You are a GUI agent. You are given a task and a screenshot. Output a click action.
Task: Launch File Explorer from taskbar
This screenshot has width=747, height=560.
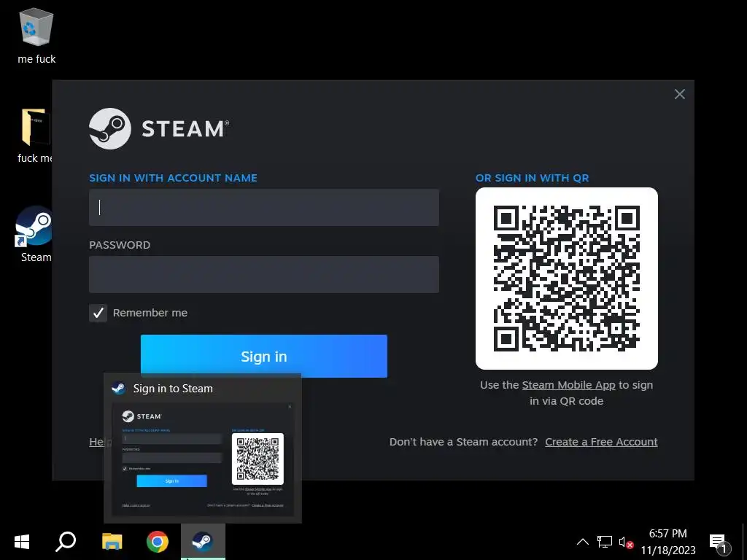(x=112, y=542)
